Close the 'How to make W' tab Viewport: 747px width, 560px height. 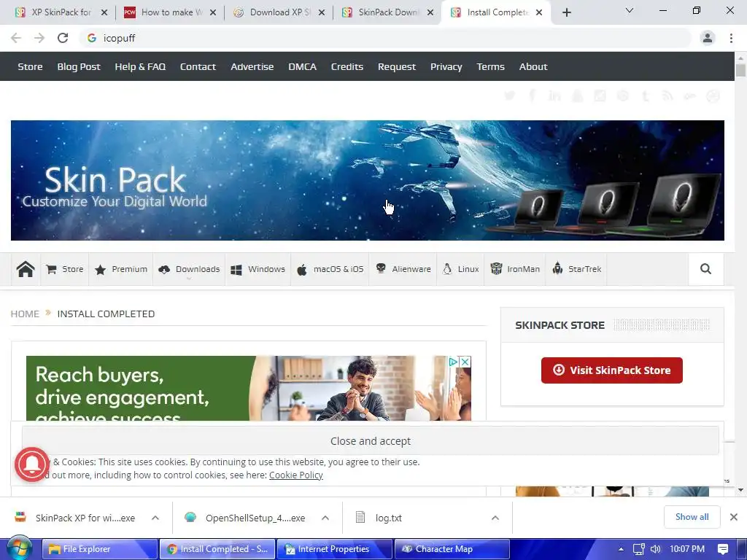tap(213, 12)
